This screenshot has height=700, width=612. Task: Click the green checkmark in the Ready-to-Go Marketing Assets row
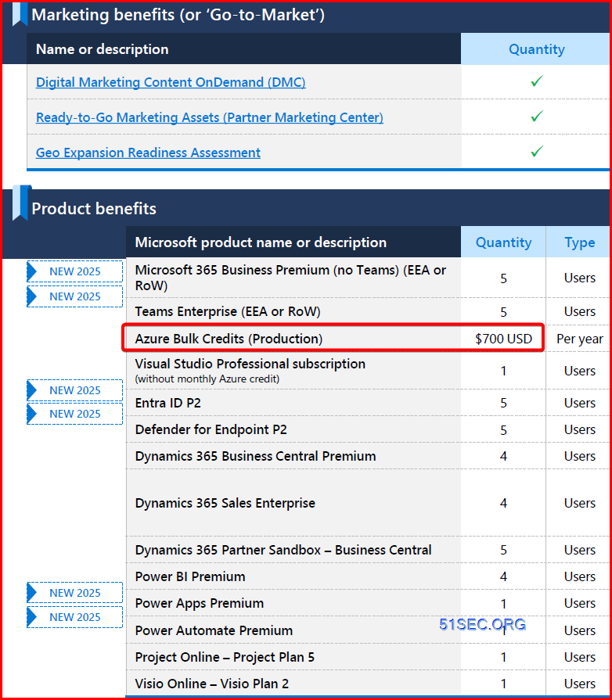point(537,116)
